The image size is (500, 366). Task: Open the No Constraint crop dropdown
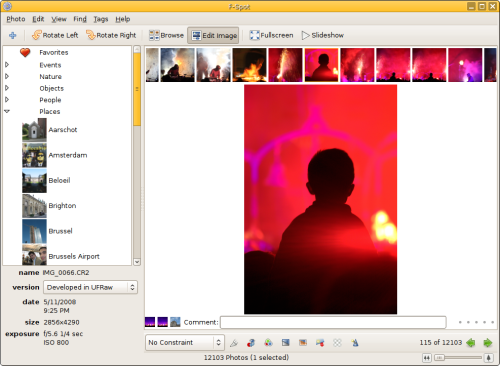pos(185,343)
